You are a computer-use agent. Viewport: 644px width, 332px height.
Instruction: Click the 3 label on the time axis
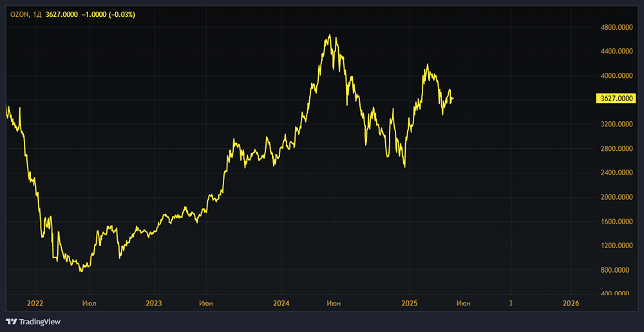(x=511, y=304)
